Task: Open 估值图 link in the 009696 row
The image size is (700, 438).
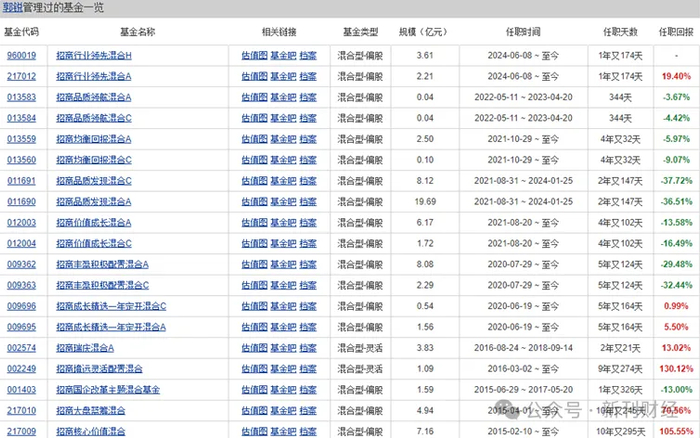Action: pyautogui.click(x=254, y=306)
